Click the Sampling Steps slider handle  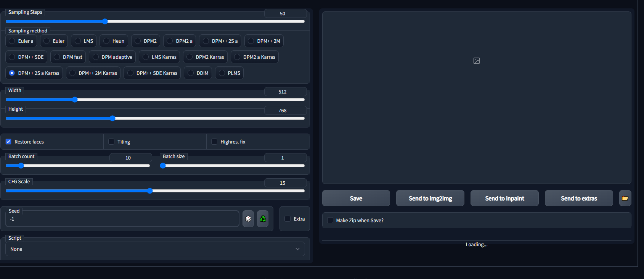click(x=105, y=21)
